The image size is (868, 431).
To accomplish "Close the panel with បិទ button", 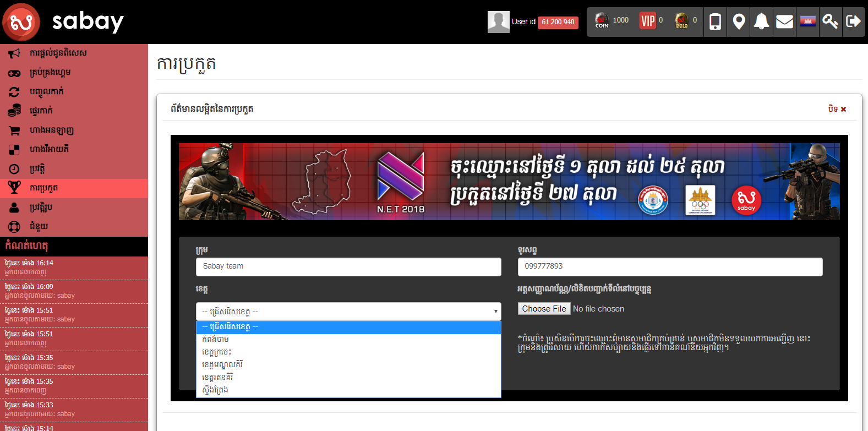I will (837, 109).
